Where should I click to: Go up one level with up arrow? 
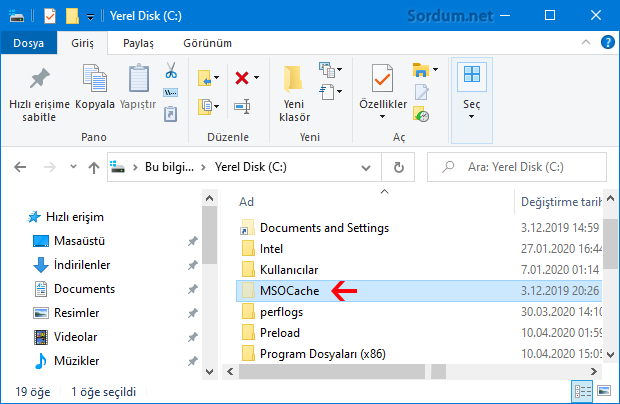(x=94, y=168)
